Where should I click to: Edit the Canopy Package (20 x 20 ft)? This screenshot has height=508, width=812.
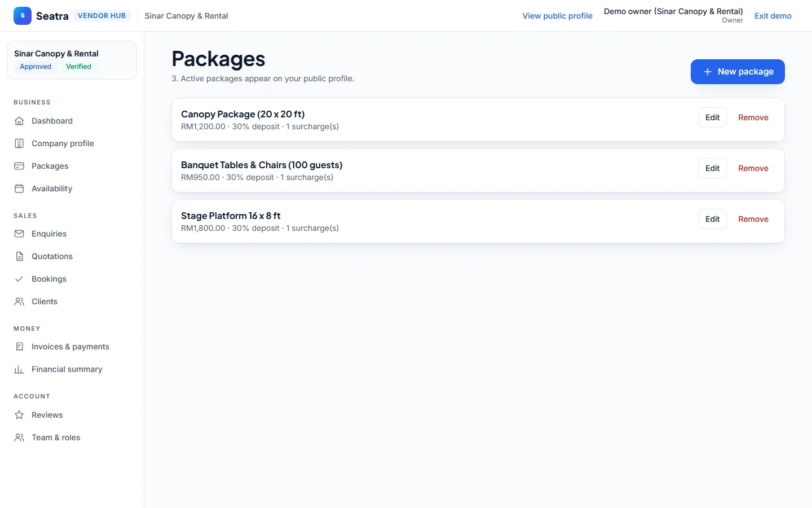712,117
